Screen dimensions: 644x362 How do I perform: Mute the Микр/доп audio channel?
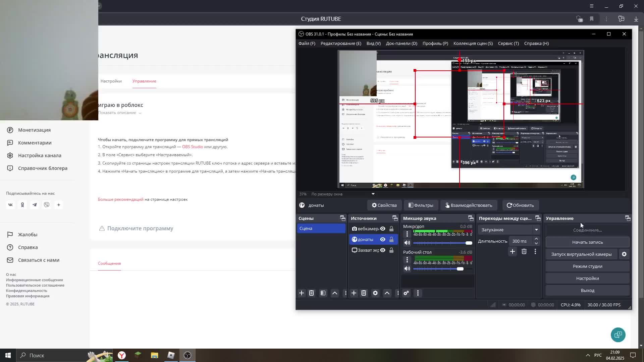pos(407,243)
